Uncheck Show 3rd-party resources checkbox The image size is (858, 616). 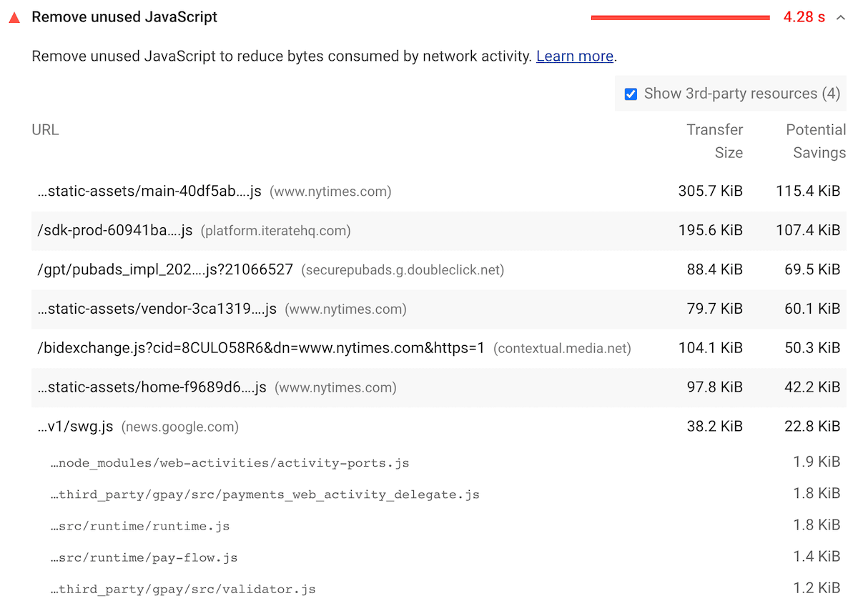click(631, 94)
